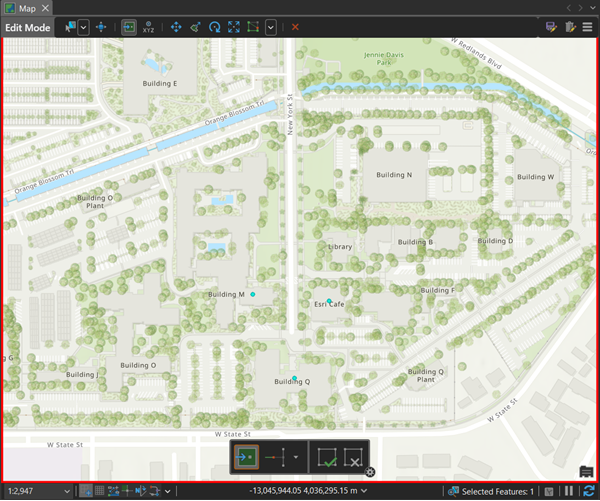Screen dimensions: 600x501
Task: Go to next view tab arrow
Action: pyautogui.click(x=580, y=8)
